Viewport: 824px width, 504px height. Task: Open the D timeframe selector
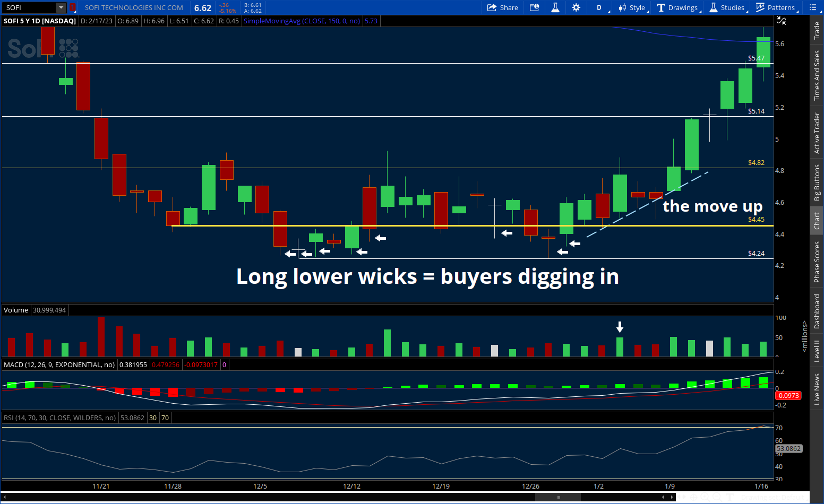click(x=599, y=7)
